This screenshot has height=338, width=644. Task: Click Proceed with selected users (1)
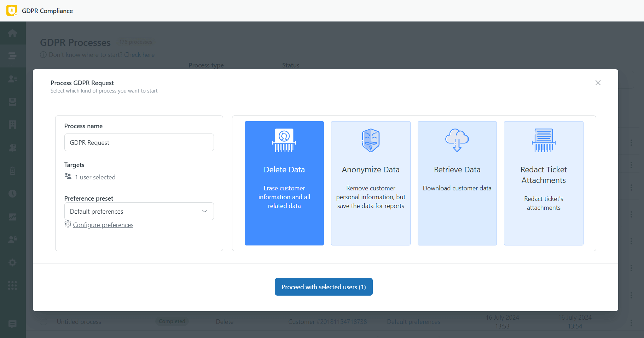point(324,287)
